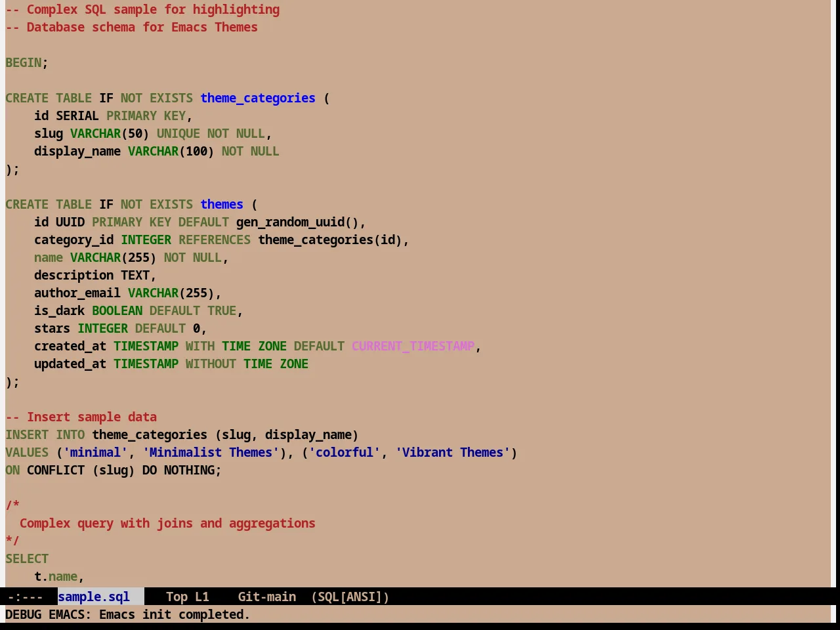This screenshot has width=840, height=630.
Task: Click 't.name,' line
Action: (x=60, y=576)
